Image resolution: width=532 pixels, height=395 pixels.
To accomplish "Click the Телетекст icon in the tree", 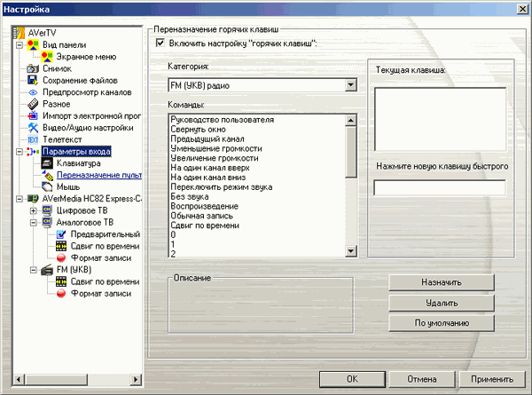I will click(x=33, y=140).
